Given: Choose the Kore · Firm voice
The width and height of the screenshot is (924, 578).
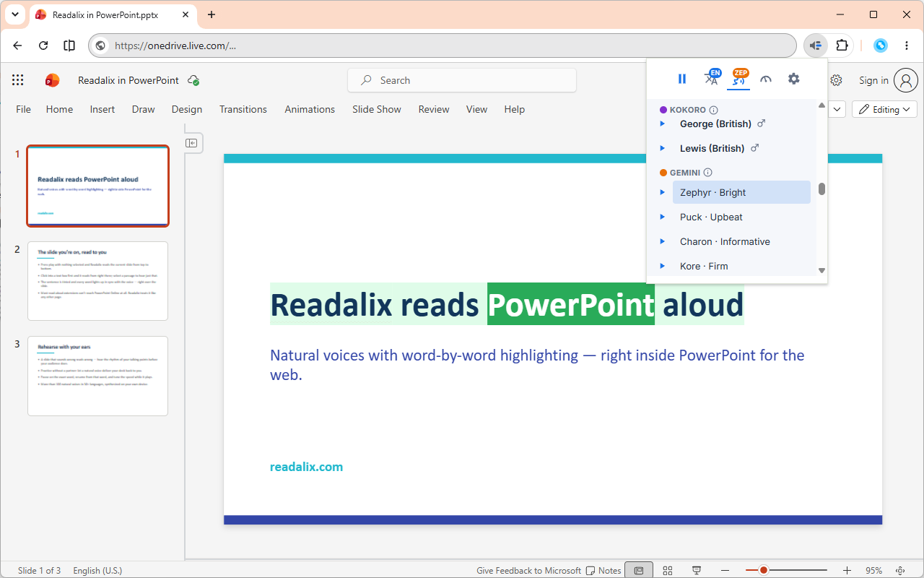Looking at the screenshot, I should [741, 266].
